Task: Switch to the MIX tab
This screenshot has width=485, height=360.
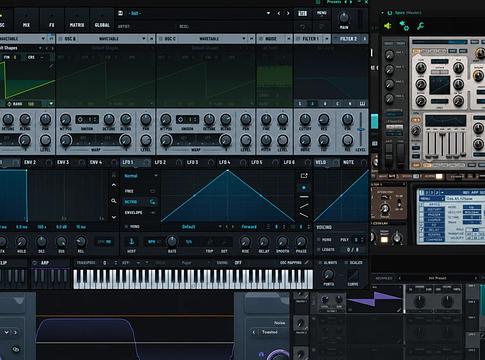Action: pyautogui.click(x=26, y=21)
